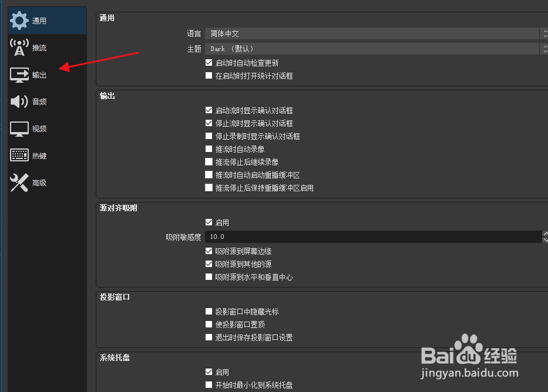The image size is (548, 392).
Task: Uncheck 停止流时显示确认对话框
Action: [210, 123]
